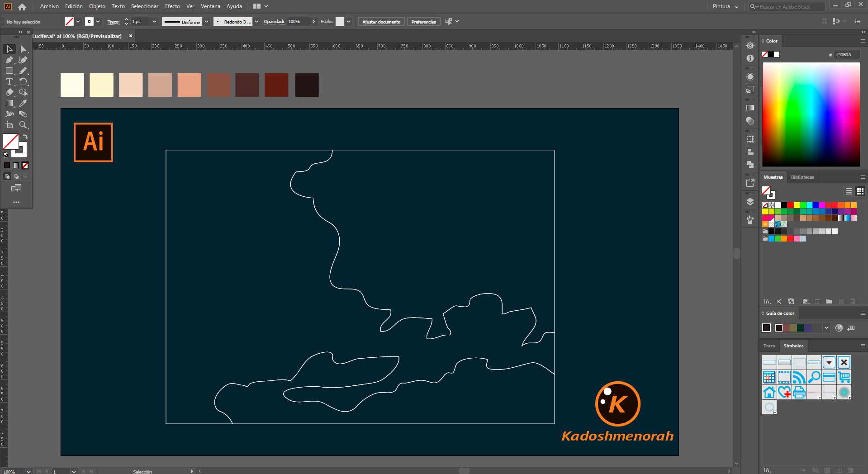Open Estilo graphic style dropdown
This screenshot has width=868, height=474.
[x=349, y=22]
